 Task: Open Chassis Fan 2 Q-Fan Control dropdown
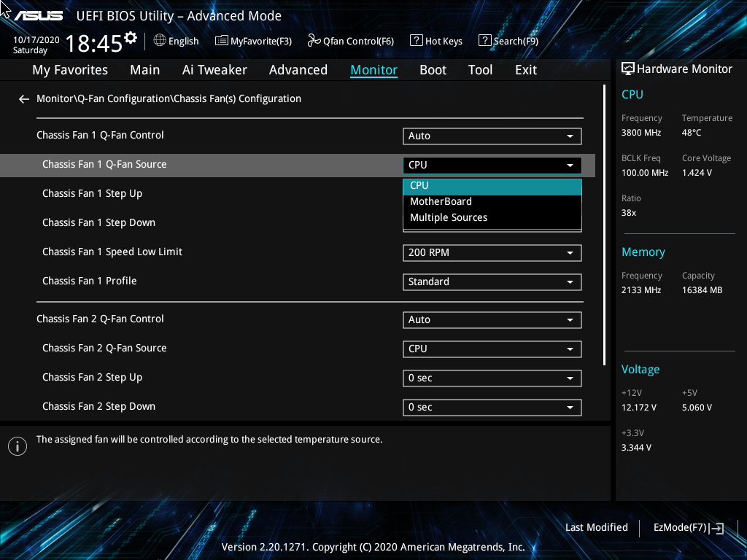coord(492,320)
